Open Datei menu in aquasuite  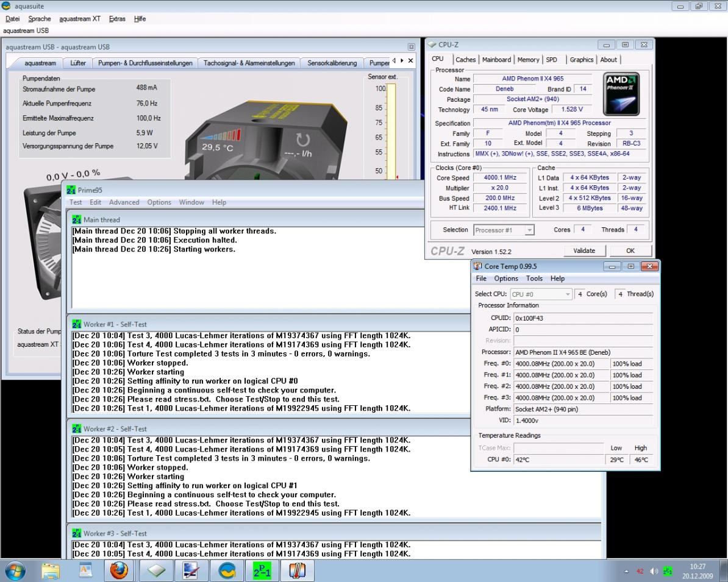tap(13, 18)
